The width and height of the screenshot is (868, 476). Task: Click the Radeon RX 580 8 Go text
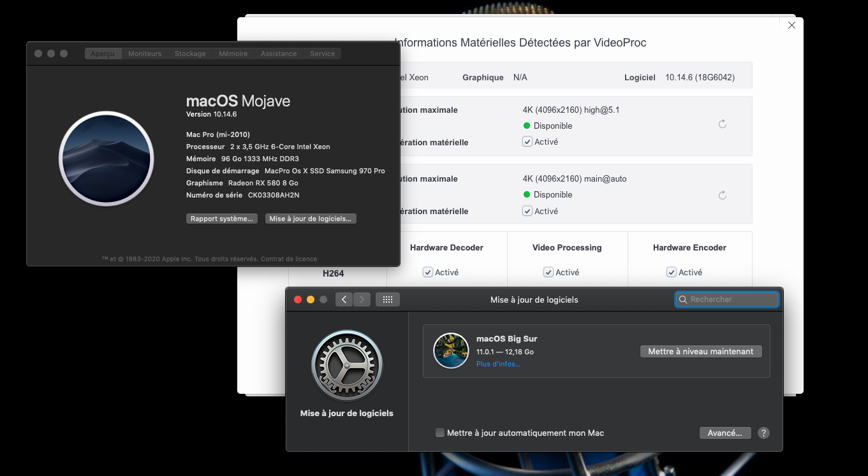263,183
